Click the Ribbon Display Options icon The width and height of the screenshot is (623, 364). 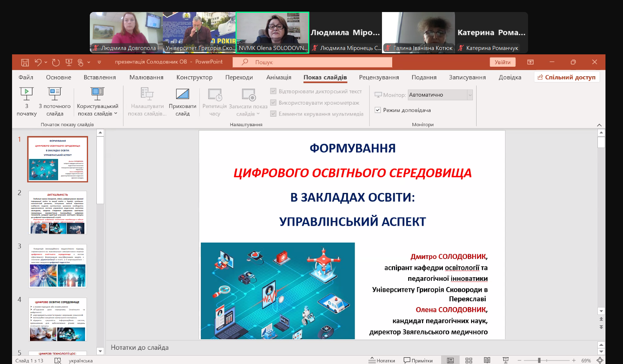pos(530,62)
